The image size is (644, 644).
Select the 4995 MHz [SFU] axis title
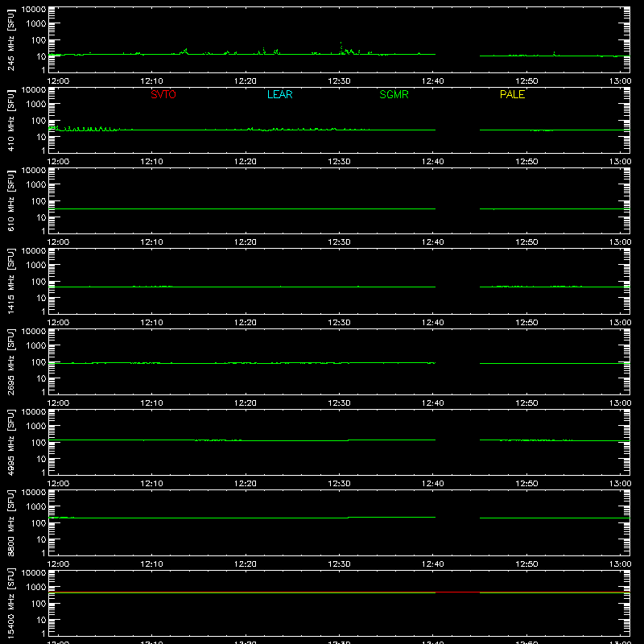[x=10, y=442]
